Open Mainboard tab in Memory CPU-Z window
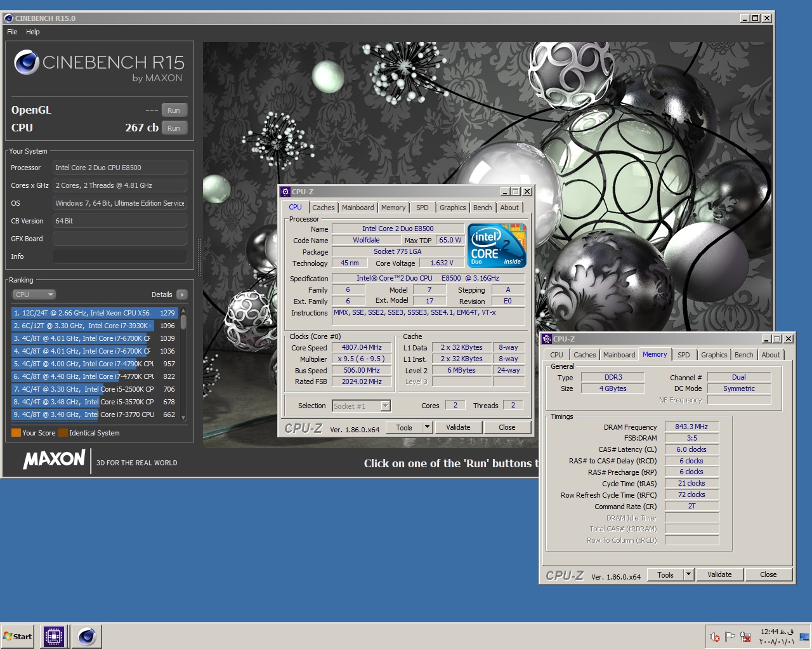The width and height of the screenshot is (812, 650). pyautogui.click(x=619, y=355)
